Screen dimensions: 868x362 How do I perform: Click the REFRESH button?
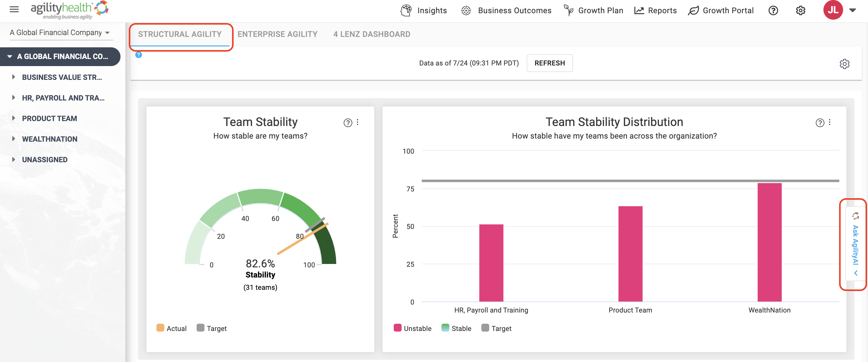pos(550,63)
